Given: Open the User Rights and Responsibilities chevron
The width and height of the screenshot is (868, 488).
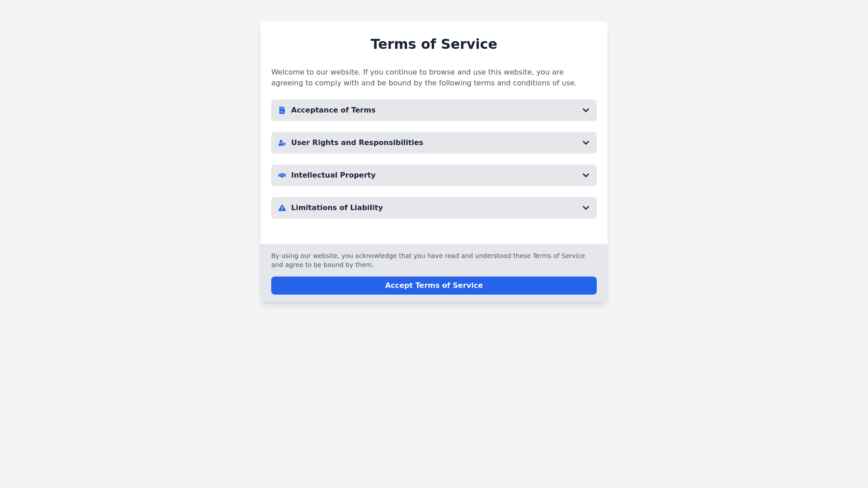Looking at the screenshot, I should (585, 143).
